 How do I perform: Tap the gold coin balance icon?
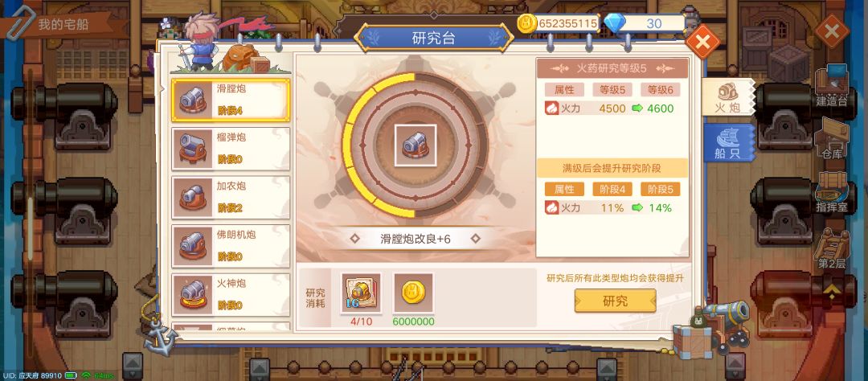527,23
